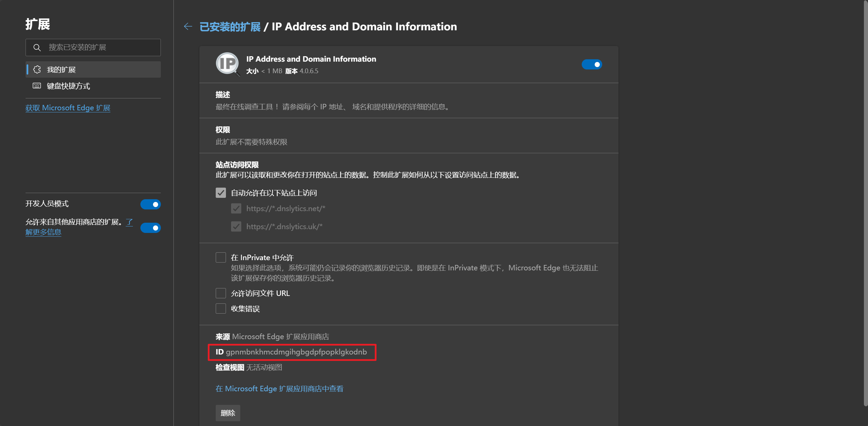This screenshot has height=426, width=868.
Task: Click 已安装的扩展 breadcrumb link
Action: 230,27
